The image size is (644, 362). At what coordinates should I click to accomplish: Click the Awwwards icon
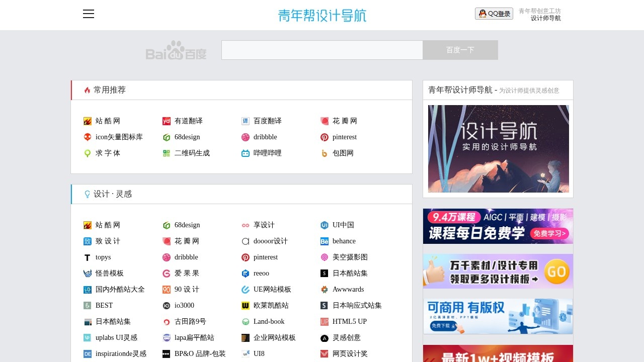point(324,289)
